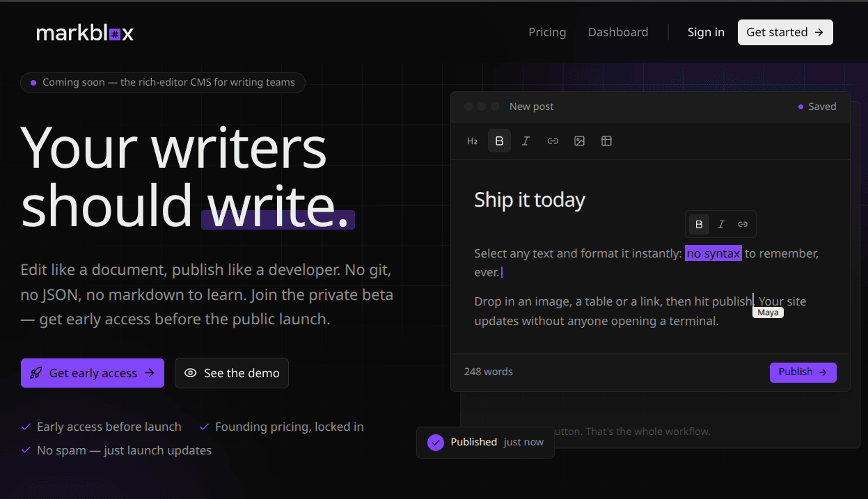
Task: Click the rocket icon on Get early access
Action: click(36, 373)
